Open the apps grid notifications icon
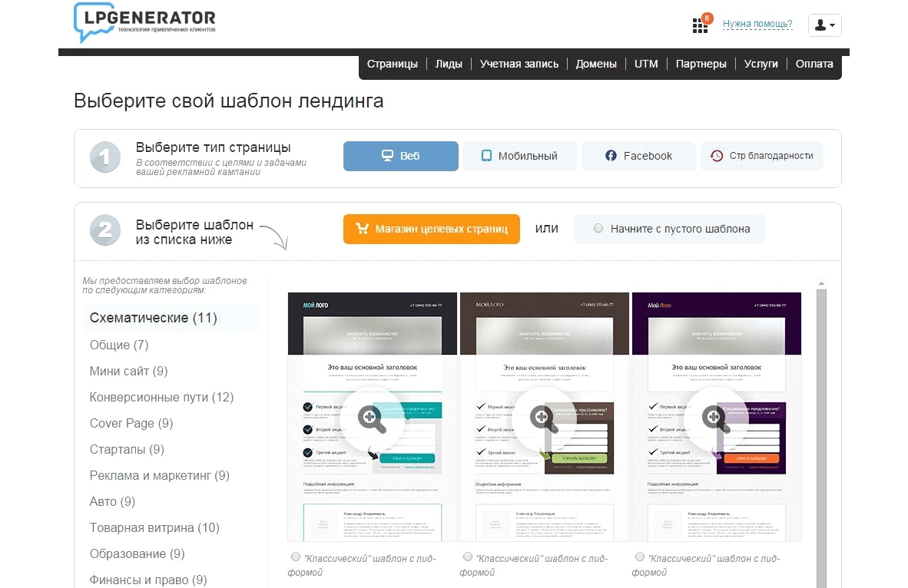The height and width of the screenshot is (588, 908). coord(699,25)
